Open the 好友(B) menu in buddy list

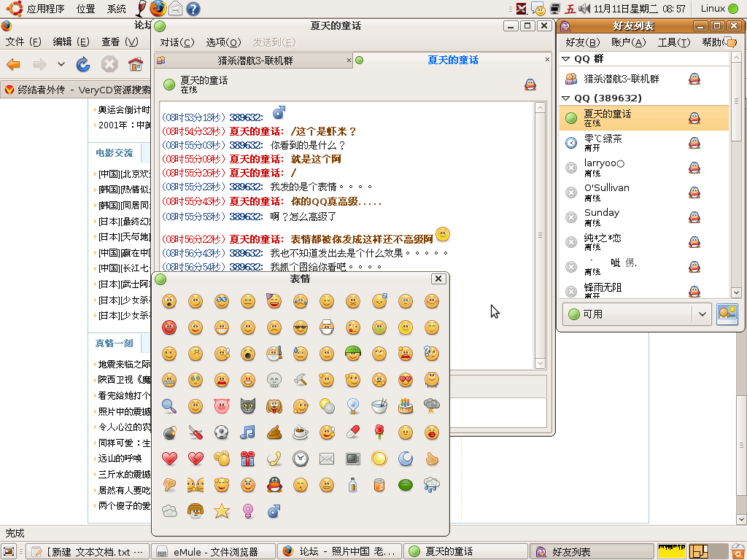(582, 42)
